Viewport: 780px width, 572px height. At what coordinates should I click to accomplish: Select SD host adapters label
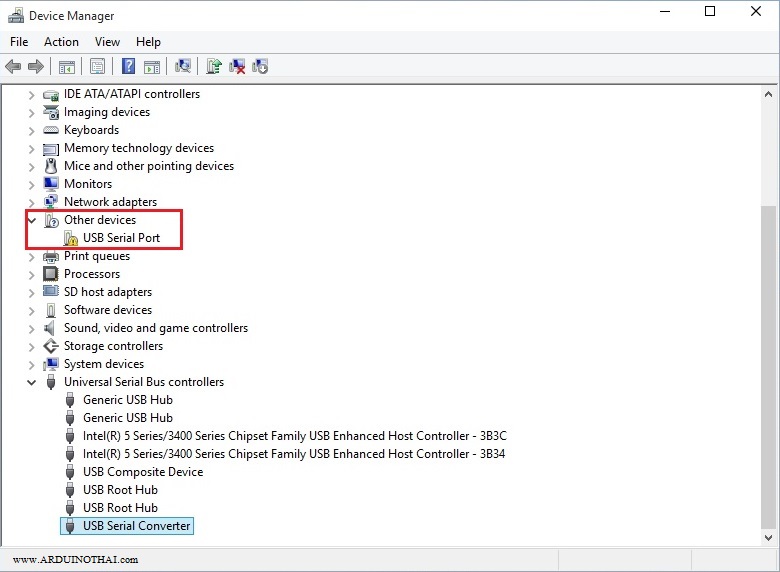click(108, 291)
